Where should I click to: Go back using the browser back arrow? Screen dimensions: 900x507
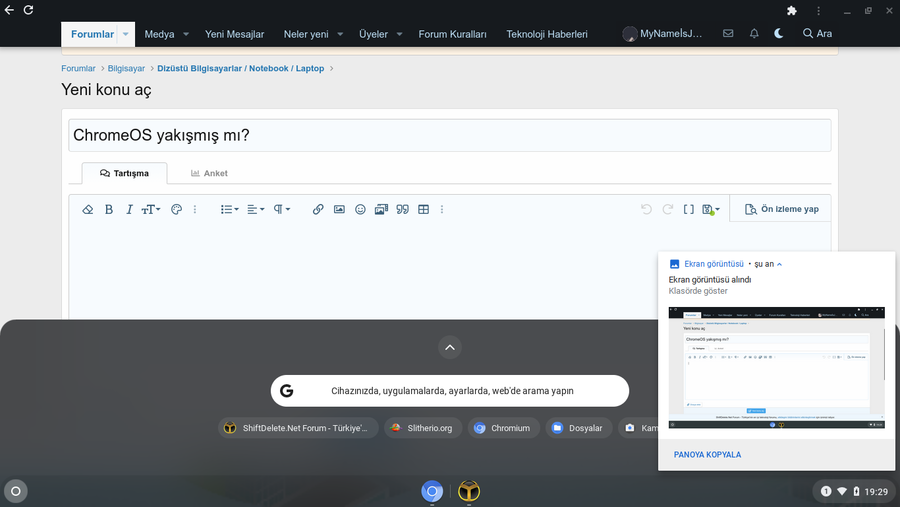click(x=9, y=10)
